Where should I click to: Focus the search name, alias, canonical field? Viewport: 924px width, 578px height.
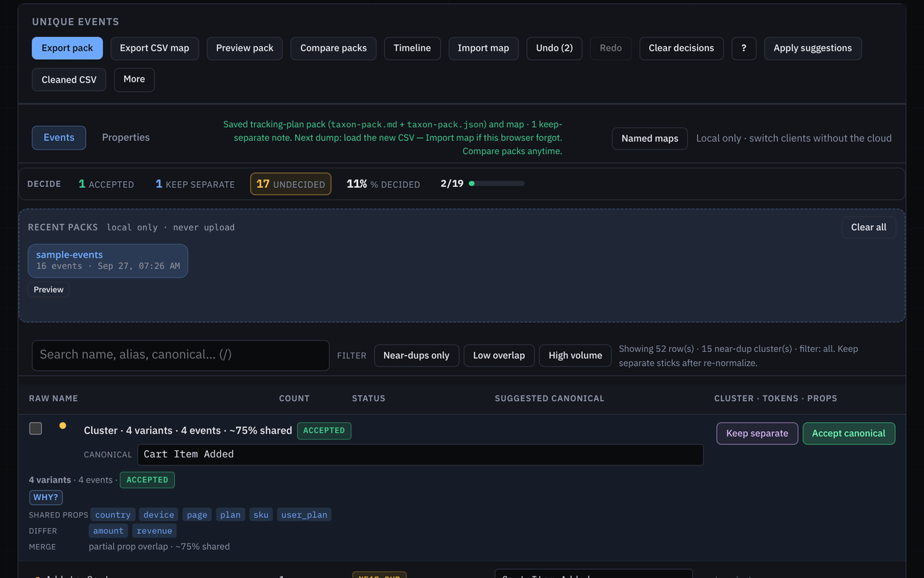[180, 355]
